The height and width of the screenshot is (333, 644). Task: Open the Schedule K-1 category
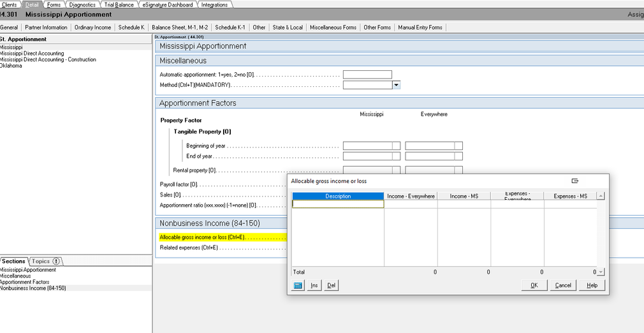230,28
